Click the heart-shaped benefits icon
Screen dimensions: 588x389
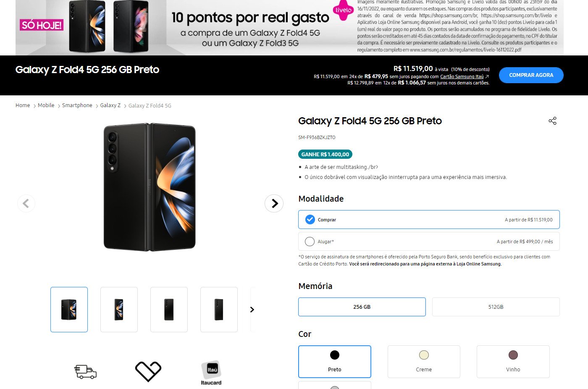click(x=148, y=371)
